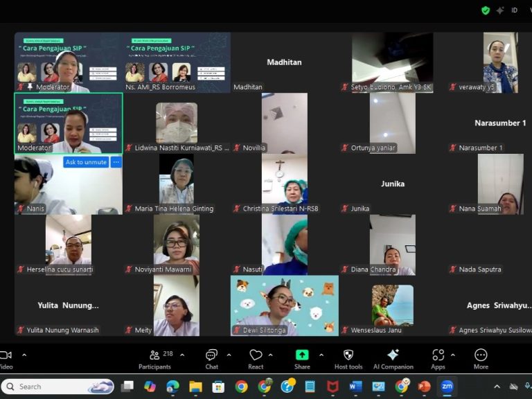The width and height of the screenshot is (532, 399).
Task: Expand the Video options arrow
Action: coord(24,355)
